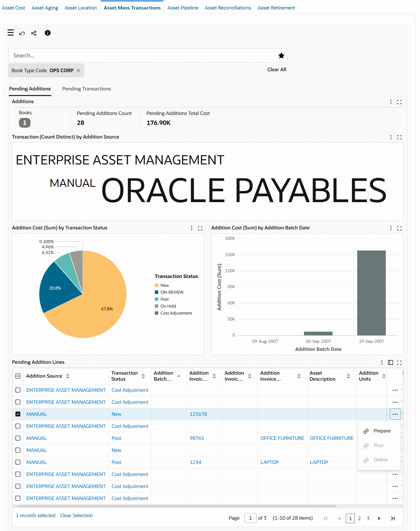Go to the next page
This screenshot has width=420, height=531.
tap(379, 519)
